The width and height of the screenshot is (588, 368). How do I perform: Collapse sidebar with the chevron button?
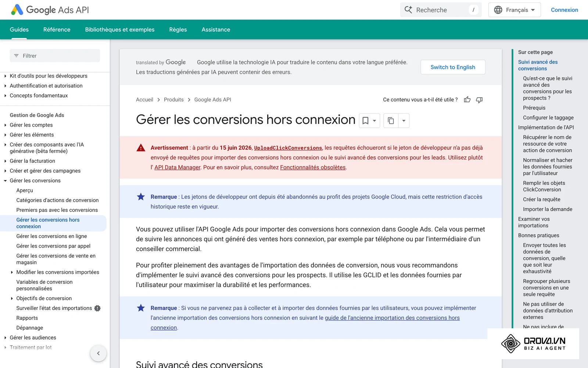[98, 353]
